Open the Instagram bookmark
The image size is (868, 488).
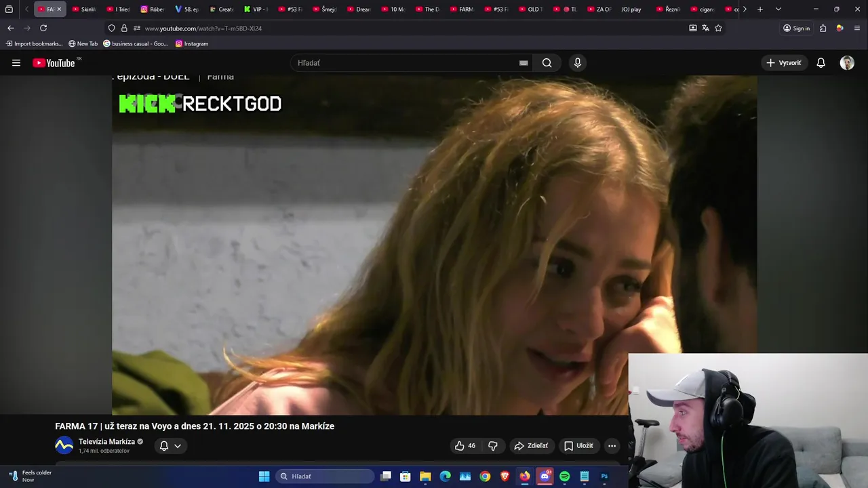tap(192, 43)
